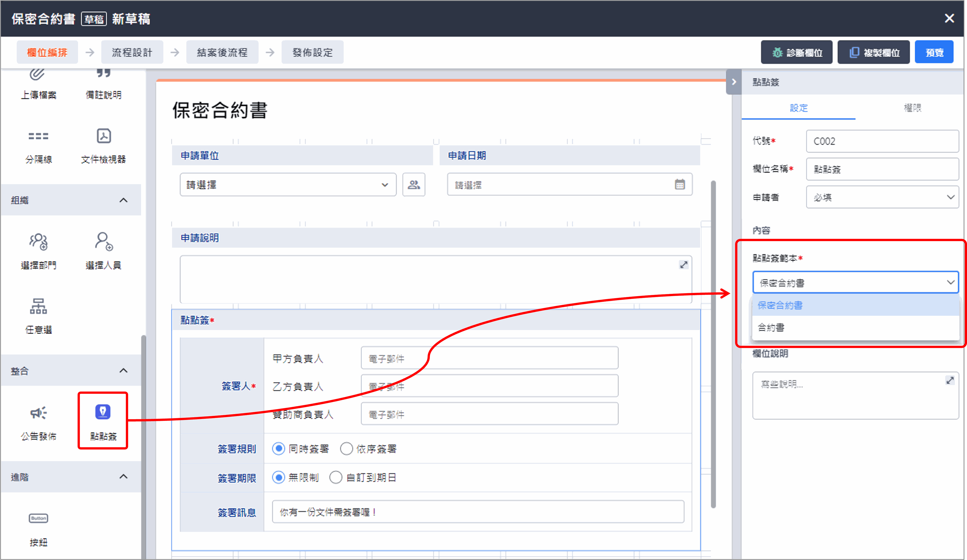The height and width of the screenshot is (560, 967).
Task: Collapse the 組織 section
Action: [x=123, y=200]
